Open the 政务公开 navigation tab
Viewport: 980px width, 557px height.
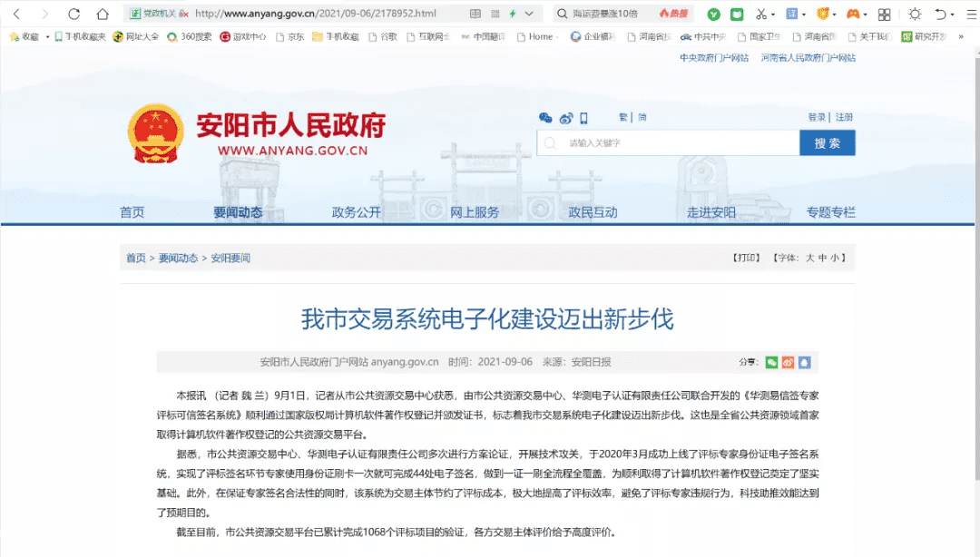tap(356, 212)
